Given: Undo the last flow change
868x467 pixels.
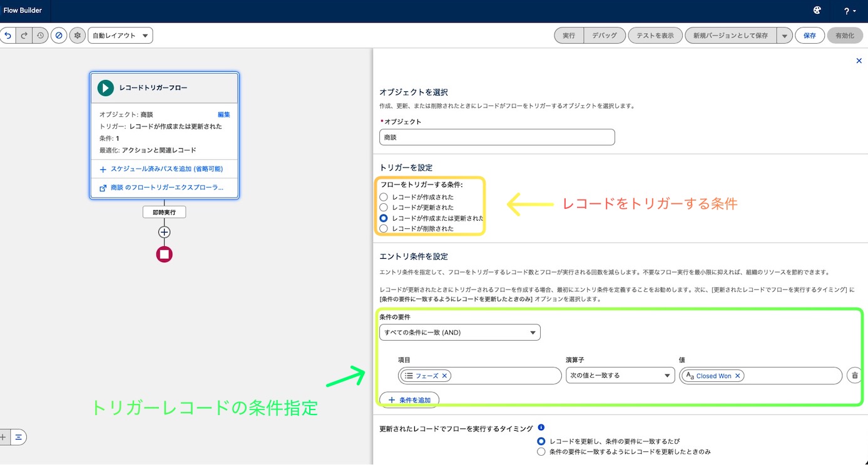Looking at the screenshot, I should [x=8, y=36].
